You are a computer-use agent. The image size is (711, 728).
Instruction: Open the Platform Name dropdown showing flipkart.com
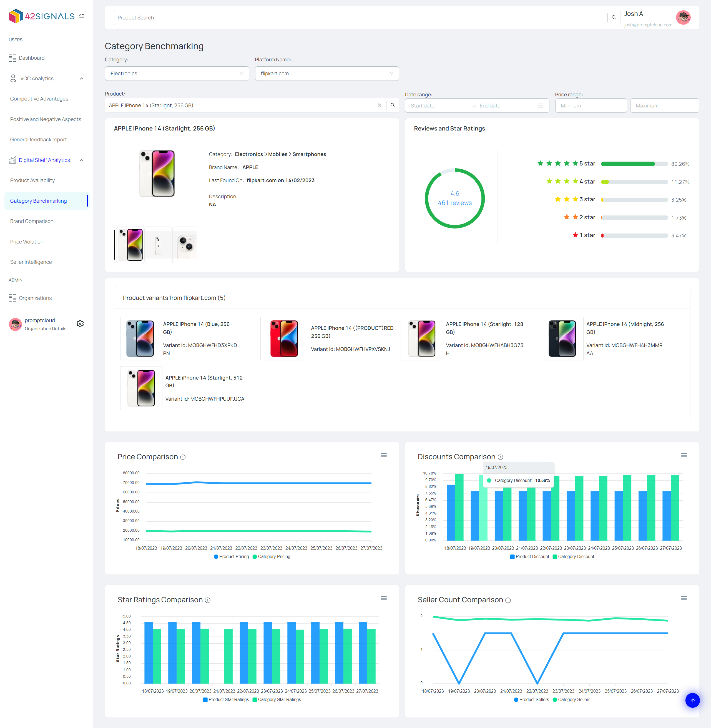(x=327, y=74)
